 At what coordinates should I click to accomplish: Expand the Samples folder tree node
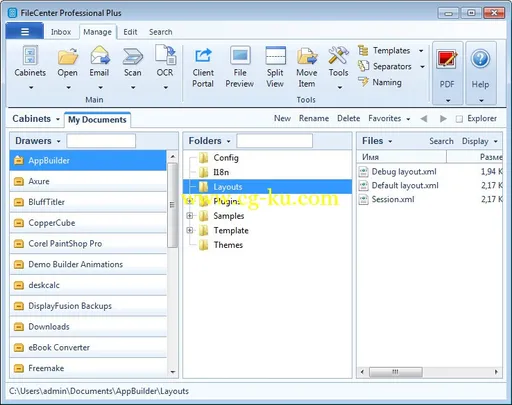click(190, 216)
